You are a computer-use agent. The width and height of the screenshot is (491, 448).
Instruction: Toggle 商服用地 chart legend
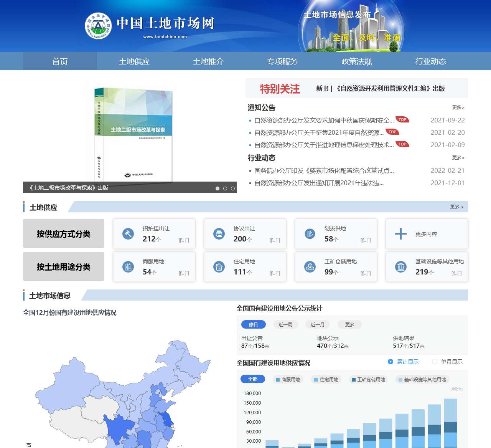(x=288, y=380)
